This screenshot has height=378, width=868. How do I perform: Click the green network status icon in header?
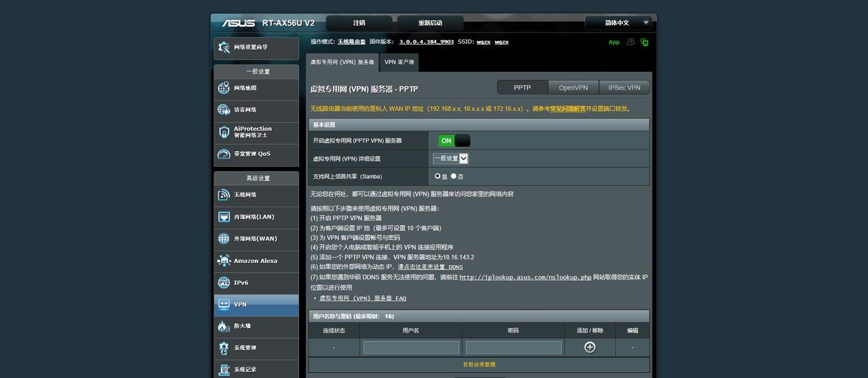click(x=644, y=42)
